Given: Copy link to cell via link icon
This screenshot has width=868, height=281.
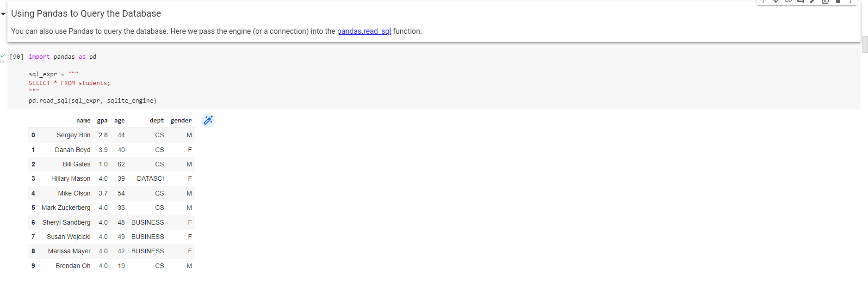Looking at the screenshot, I should point(788,1).
